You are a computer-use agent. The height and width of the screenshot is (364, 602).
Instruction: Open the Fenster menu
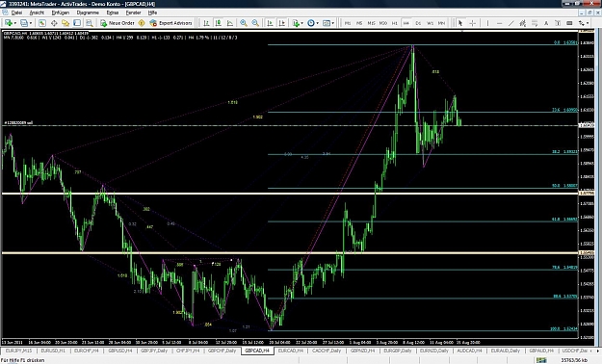tap(133, 13)
